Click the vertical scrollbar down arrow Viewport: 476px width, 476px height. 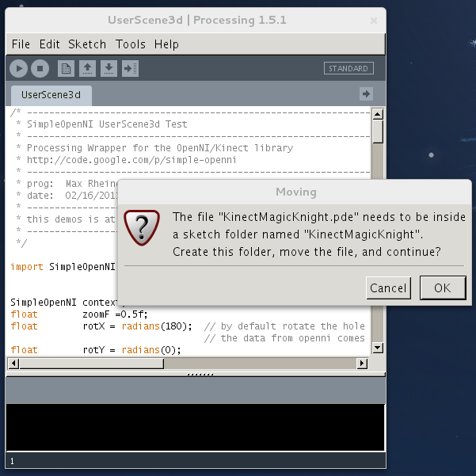click(x=378, y=348)
